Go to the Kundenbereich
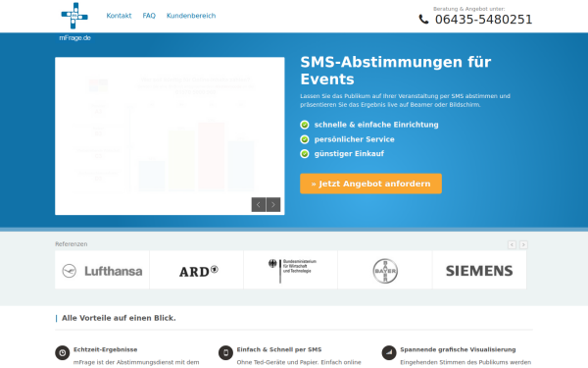The width and height of the screenshot is (588, 368). tap(191, 16)
